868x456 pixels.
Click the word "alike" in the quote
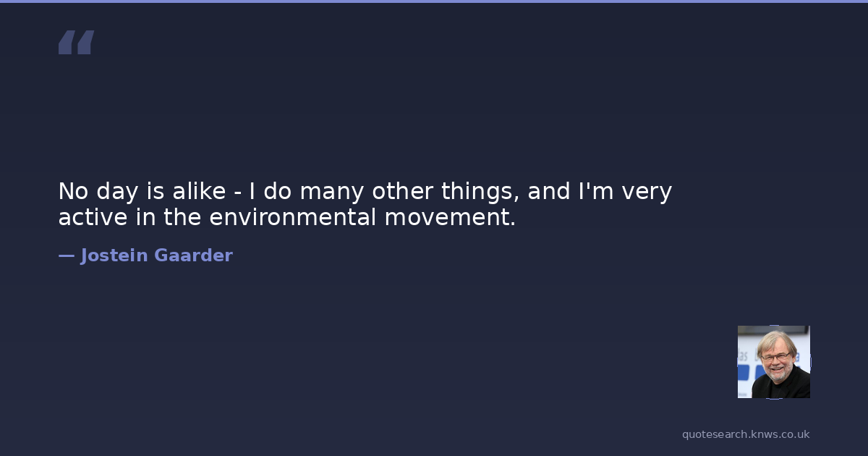tap(199, 192)
